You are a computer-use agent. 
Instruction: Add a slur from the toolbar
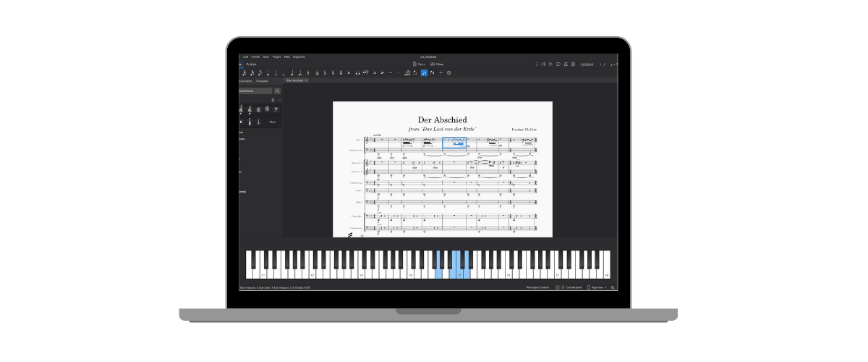pyautogui.click(x=365, y=72)
